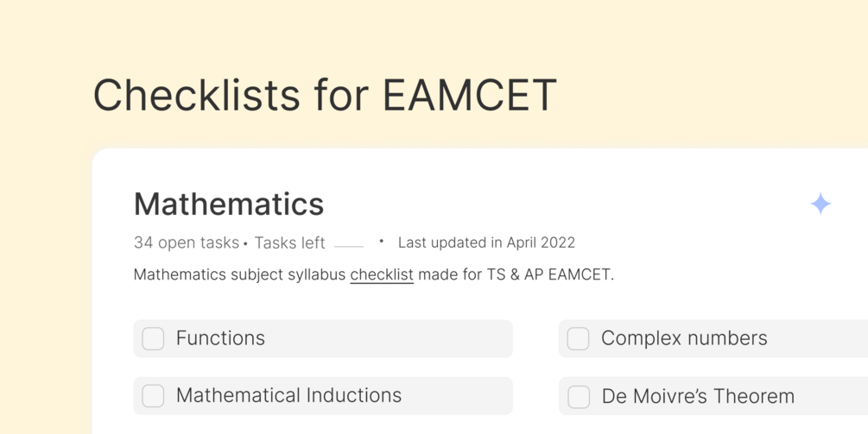Click the Last updated in April 2022 text

click(486, 242)
